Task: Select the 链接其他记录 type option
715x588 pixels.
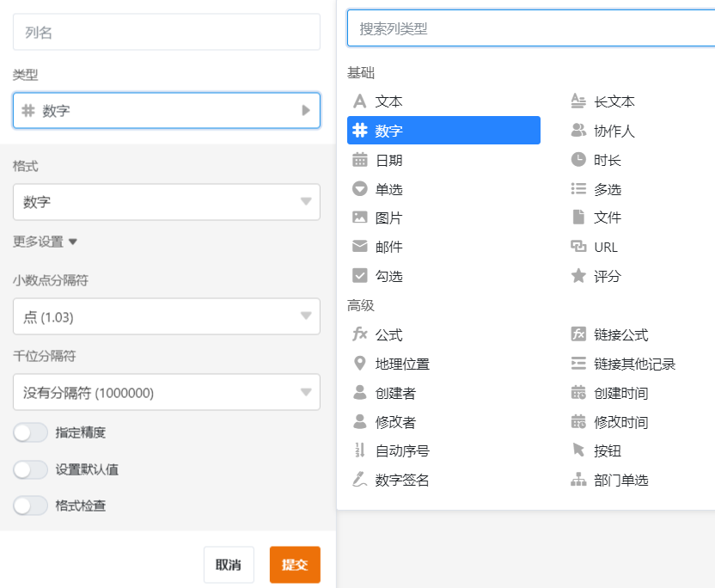Action: tap(634, 364)
